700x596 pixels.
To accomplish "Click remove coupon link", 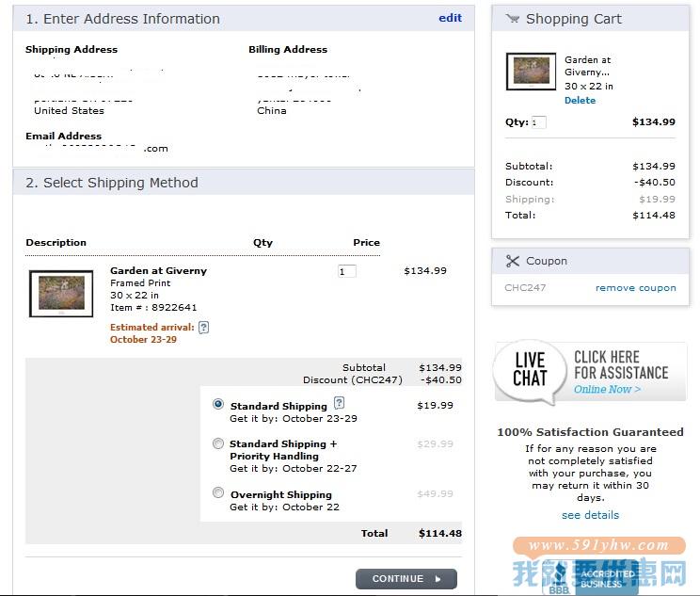I will pos(635,288).
